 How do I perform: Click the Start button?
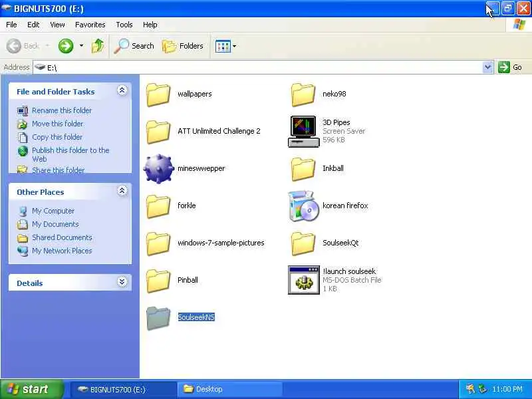pyautogui.click(x=31, y=389)
